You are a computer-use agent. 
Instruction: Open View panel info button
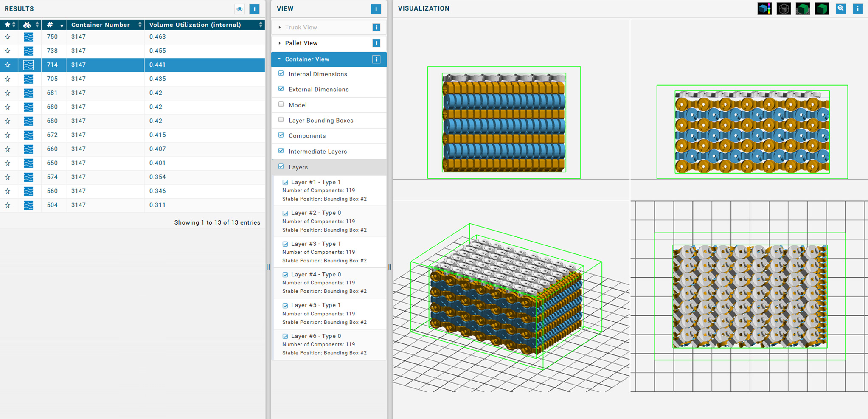(376, 9)
